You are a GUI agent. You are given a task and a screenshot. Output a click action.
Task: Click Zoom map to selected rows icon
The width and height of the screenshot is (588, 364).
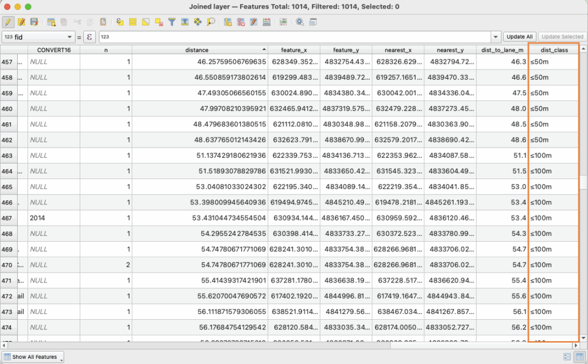[x=211, y=22]
